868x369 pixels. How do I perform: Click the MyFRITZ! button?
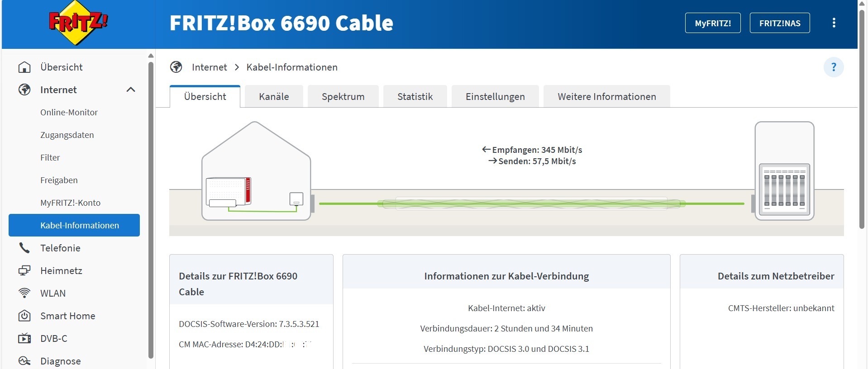click(x=713, y=23)
